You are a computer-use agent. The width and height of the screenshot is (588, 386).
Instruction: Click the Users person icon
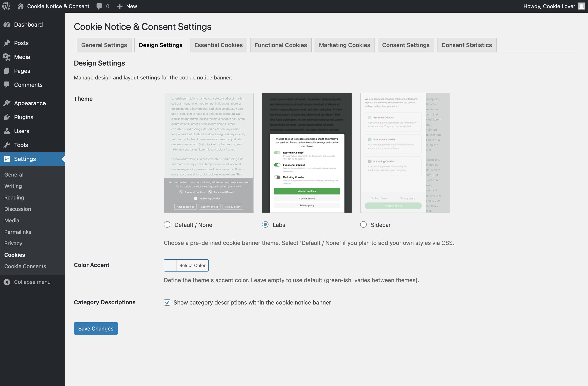point(7,131)
